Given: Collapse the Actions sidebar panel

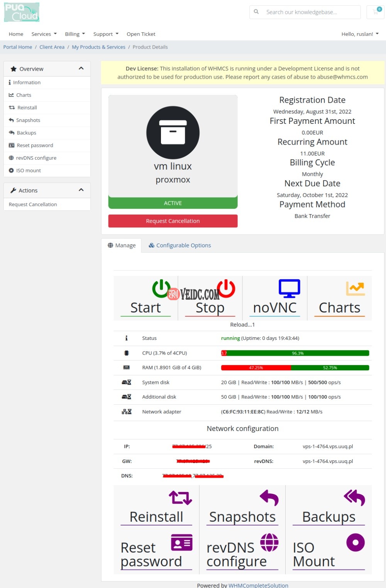Looking at the screenshot, I should pyautogui.click(x=81, y=190).
